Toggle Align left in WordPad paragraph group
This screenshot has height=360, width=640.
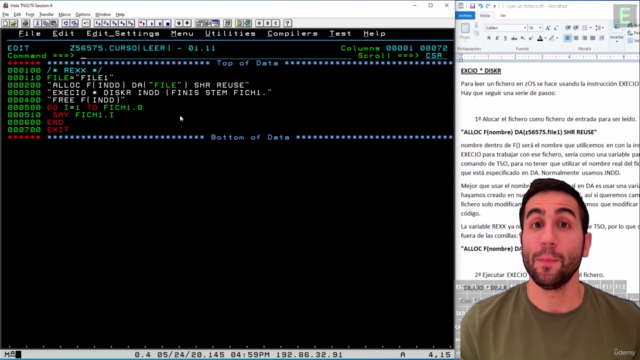(568, 38)
